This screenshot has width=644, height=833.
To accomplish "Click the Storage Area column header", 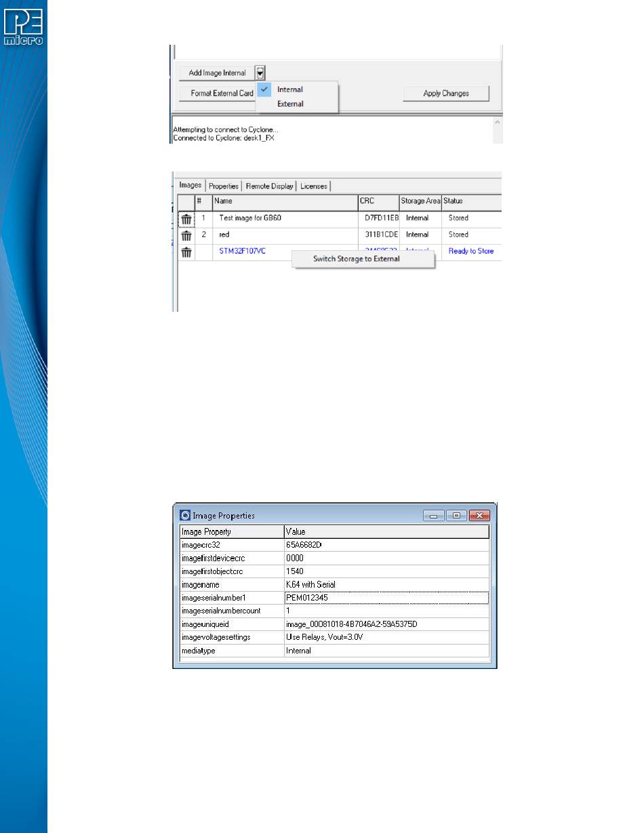I will [420, 201].
